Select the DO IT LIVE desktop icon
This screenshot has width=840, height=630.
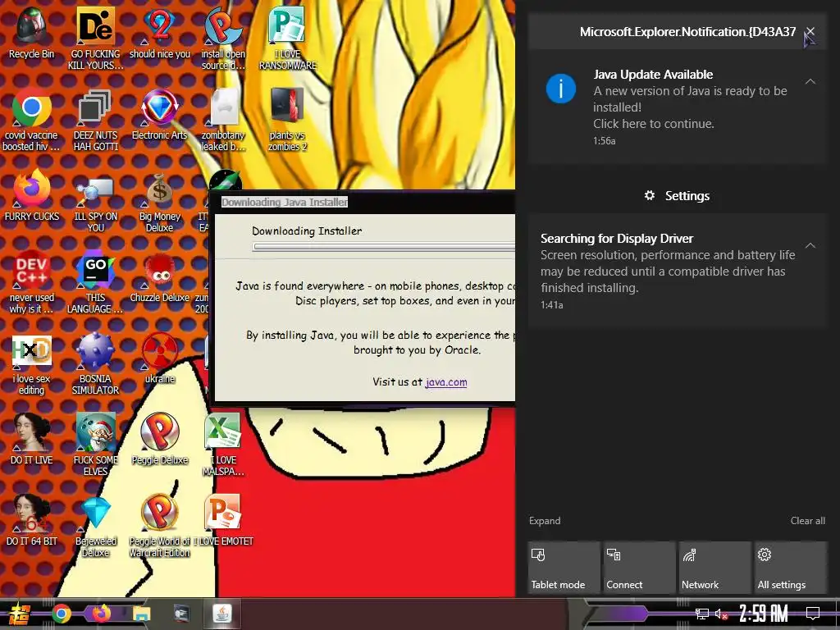pos(32,438)
